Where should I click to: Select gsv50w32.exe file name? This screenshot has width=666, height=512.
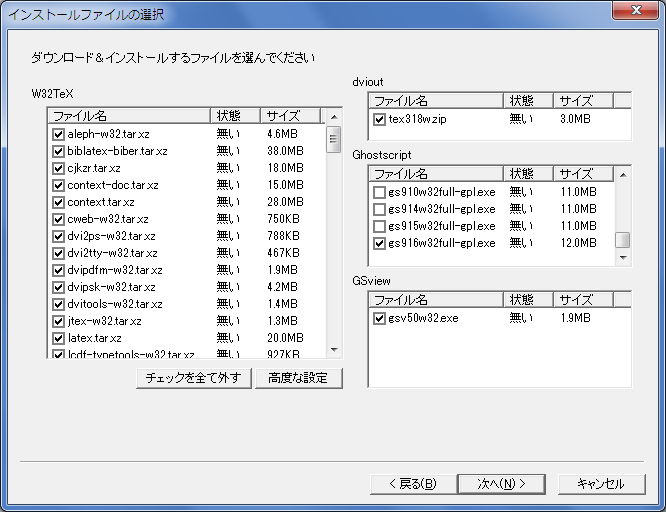tap(423, 318)
